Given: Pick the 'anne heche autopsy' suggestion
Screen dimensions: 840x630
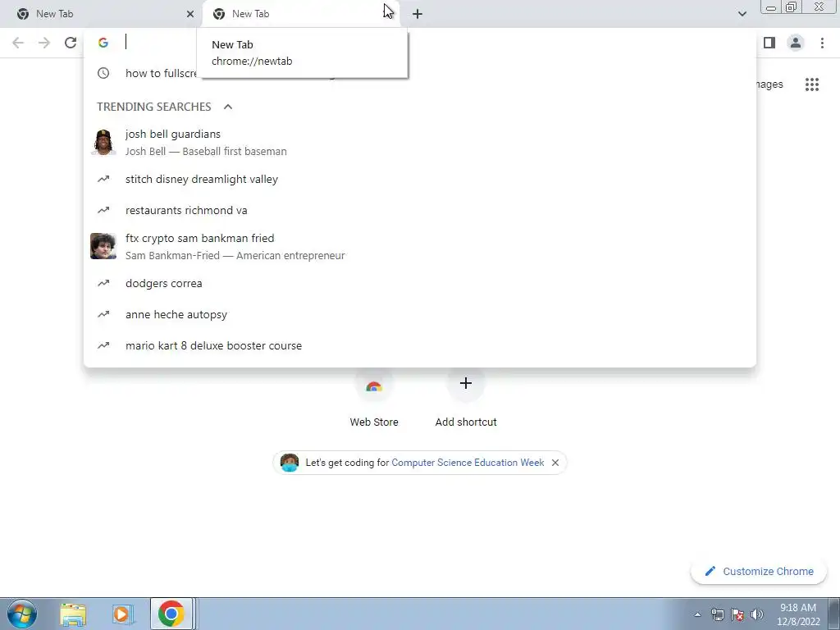Looking at the screenshot, I should (x=420, y=314).
